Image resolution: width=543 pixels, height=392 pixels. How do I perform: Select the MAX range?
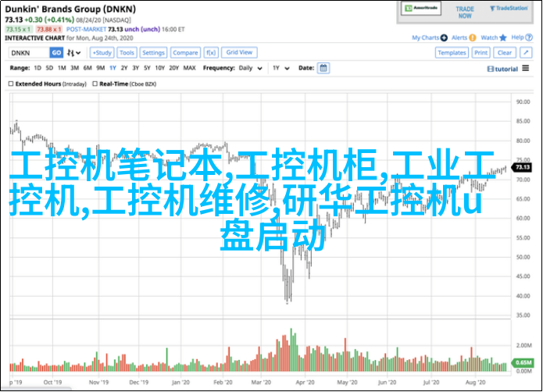189,68
